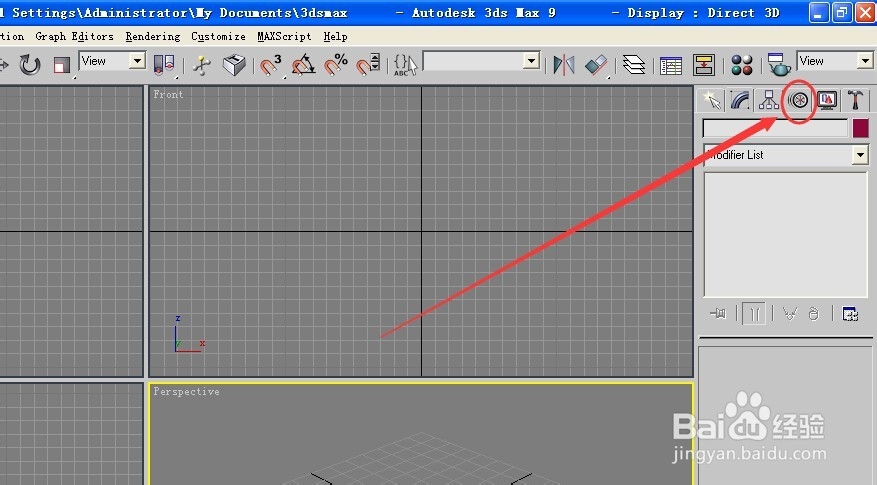The height and width of the screenshot is (485, 877).
Task: Open the Named Selection Sets dropdown
Action: pos(531,60)
